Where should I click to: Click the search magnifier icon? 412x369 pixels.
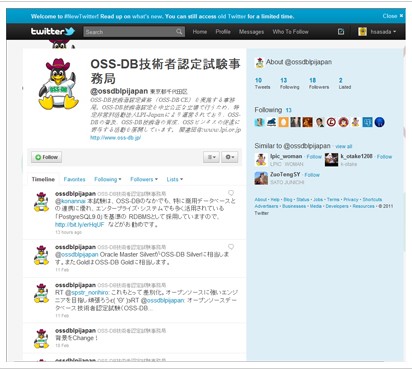tap(179, 32)
